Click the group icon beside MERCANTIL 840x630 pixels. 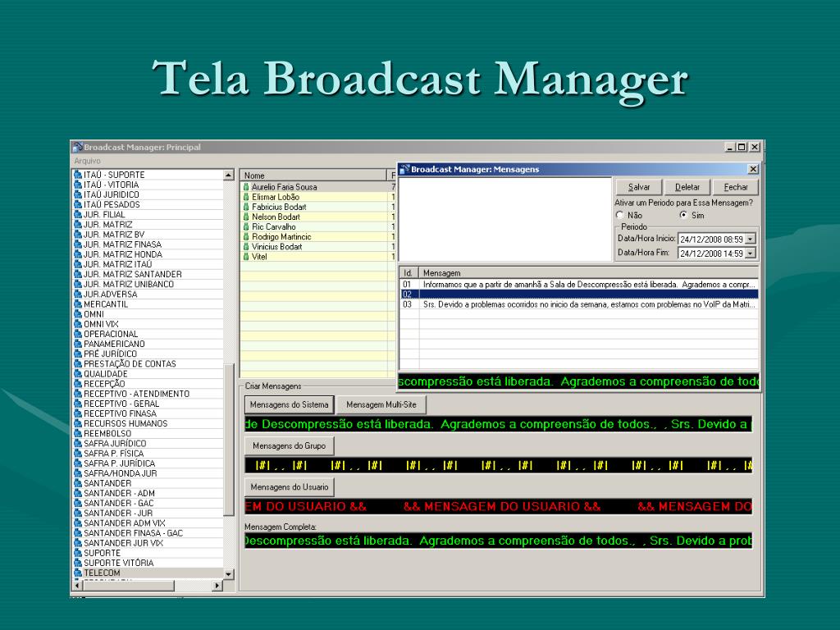point(78,304)
